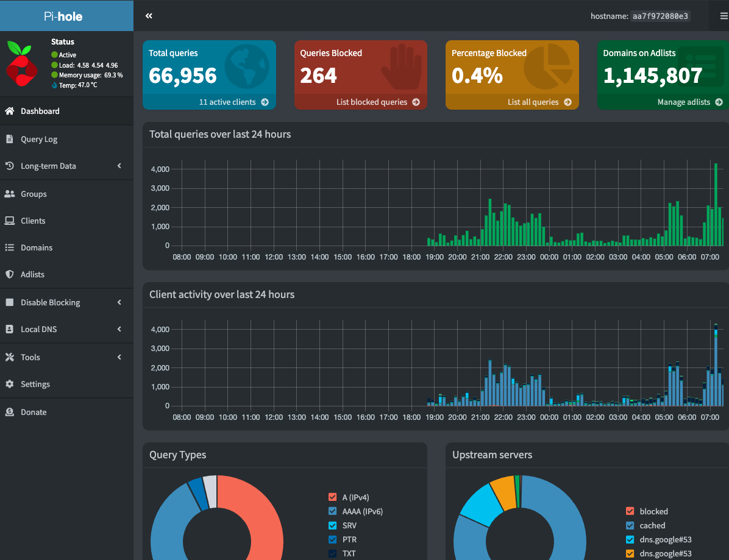Click the tallest bar in Client activity chart
Viewport: 729px width, 560px height.
(x=716, y=365)
